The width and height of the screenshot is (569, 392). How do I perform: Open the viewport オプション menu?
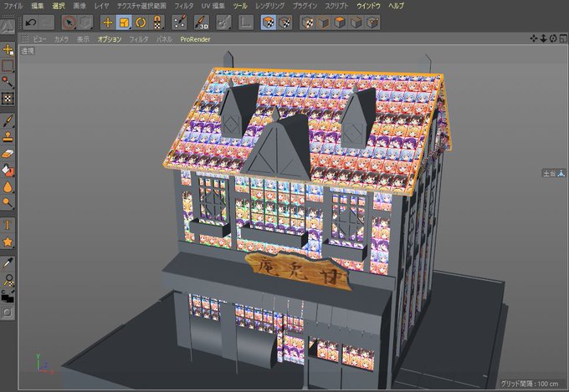point(110,39)
